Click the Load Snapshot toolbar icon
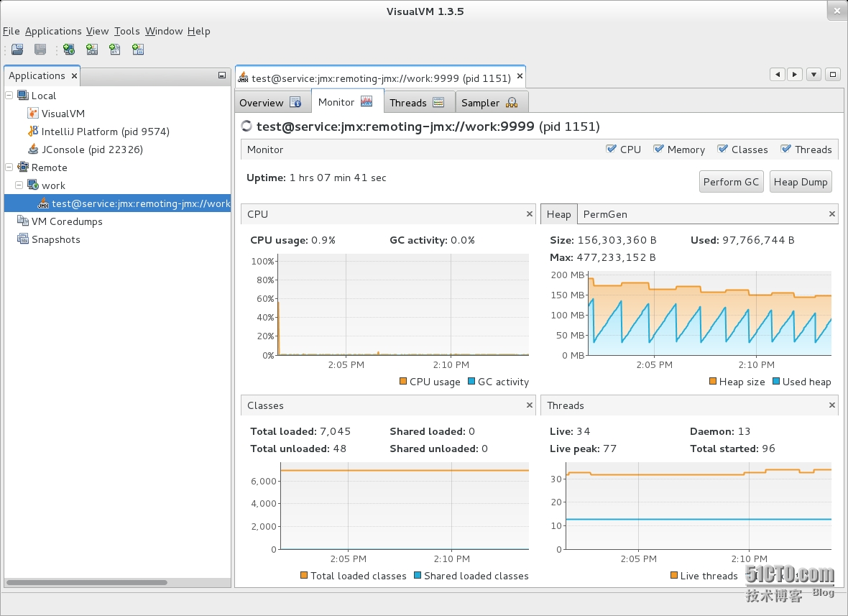 (x=17, y=50)
